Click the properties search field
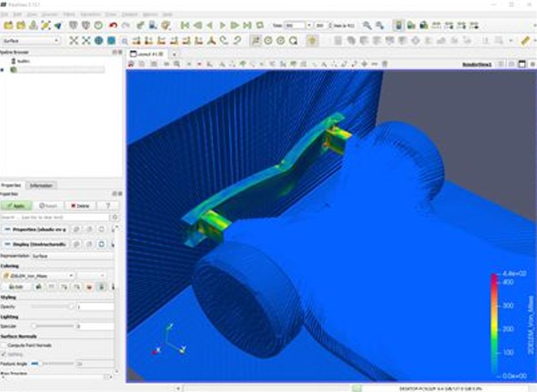The width and height of the screenshot is (537, 392). 55,217
